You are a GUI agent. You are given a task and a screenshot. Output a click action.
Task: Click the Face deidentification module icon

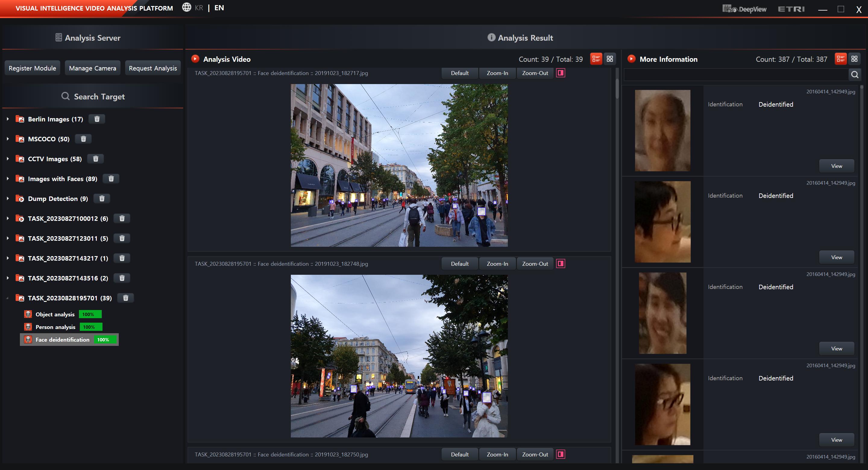pos(28,340)
